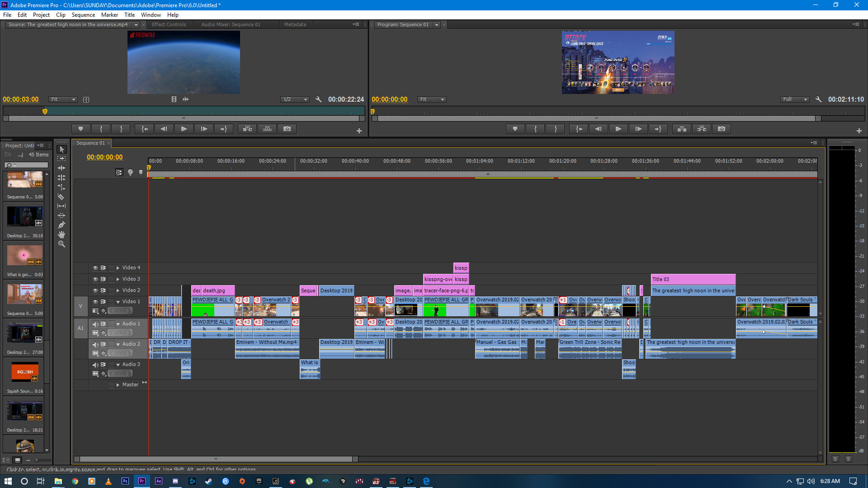
Task: Select the Pen tool in tools panel
Action: tap(61, 225)
